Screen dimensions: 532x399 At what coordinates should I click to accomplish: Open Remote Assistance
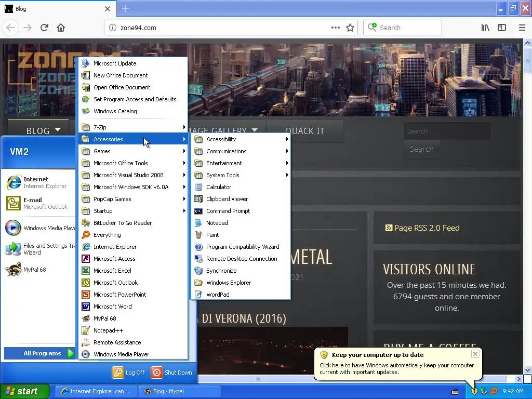(x=133, y=342)
